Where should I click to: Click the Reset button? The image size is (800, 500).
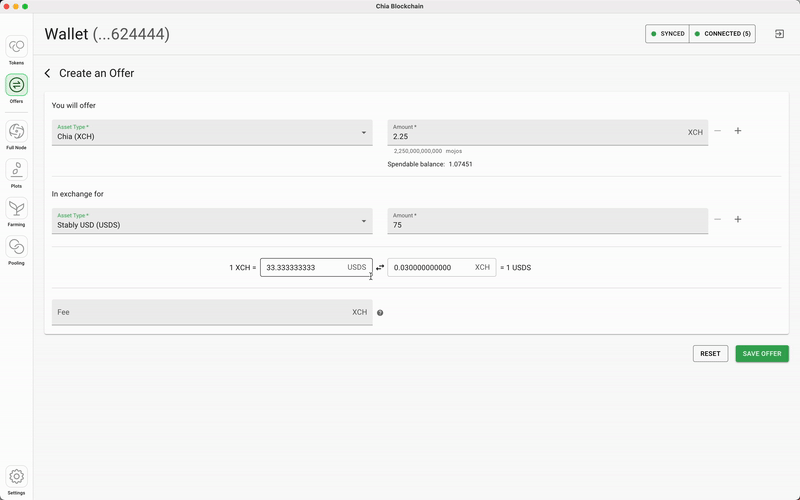pyautogui.click(x=710, y=354)
